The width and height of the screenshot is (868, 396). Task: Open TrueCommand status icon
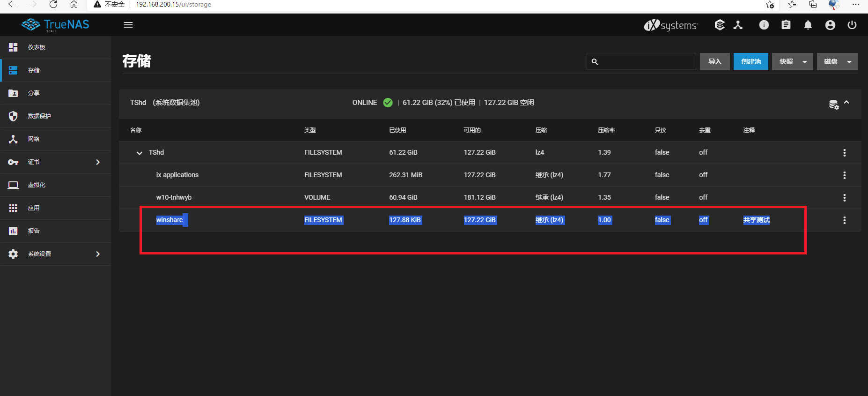tap(720, 25)
